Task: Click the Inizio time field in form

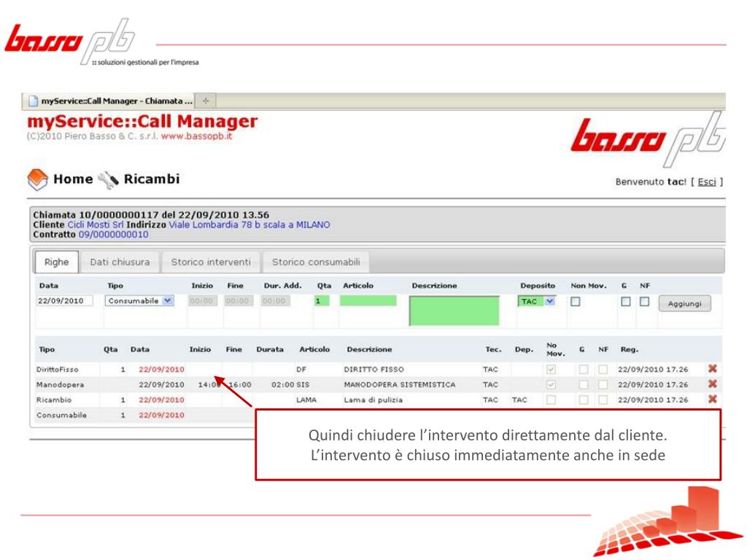Action: point(203,301)
